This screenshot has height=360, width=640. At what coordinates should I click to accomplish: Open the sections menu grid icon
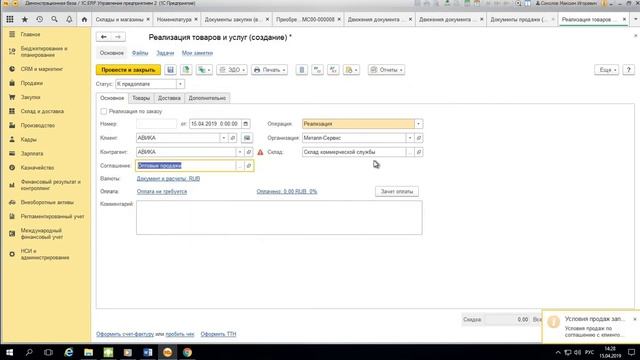click(x=10, y=19)
